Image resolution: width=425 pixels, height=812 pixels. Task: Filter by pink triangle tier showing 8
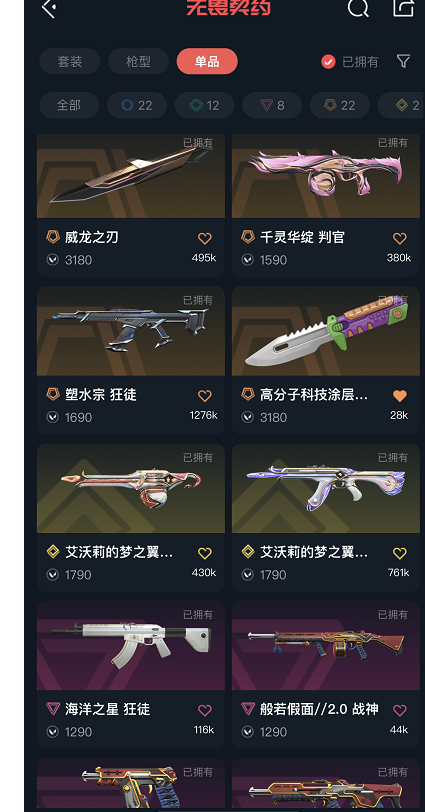point(272,106)
